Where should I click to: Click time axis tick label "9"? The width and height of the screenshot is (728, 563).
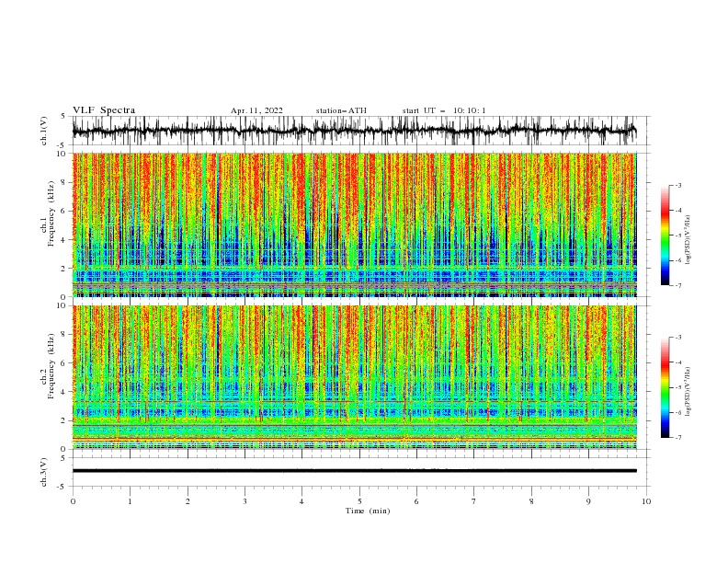(x=588, y=501)
